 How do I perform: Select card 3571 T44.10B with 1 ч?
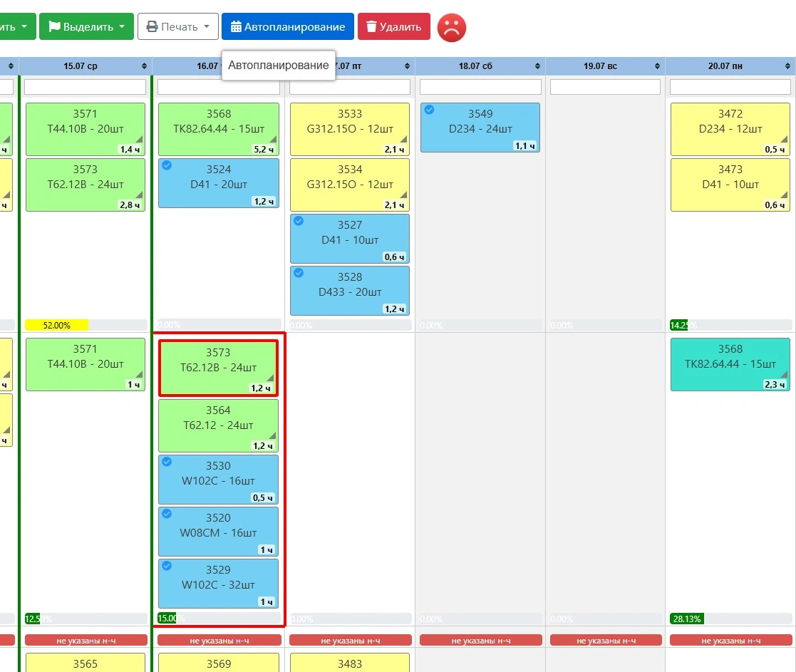click(x=86, y=364)
